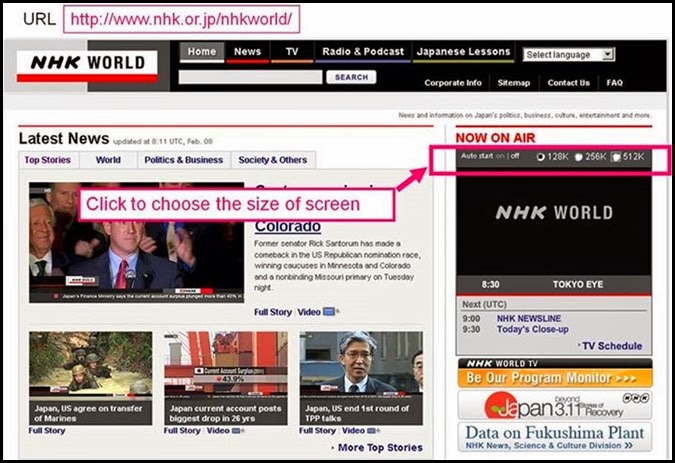Open Full Story under Marines transfer article

[47, 431]
